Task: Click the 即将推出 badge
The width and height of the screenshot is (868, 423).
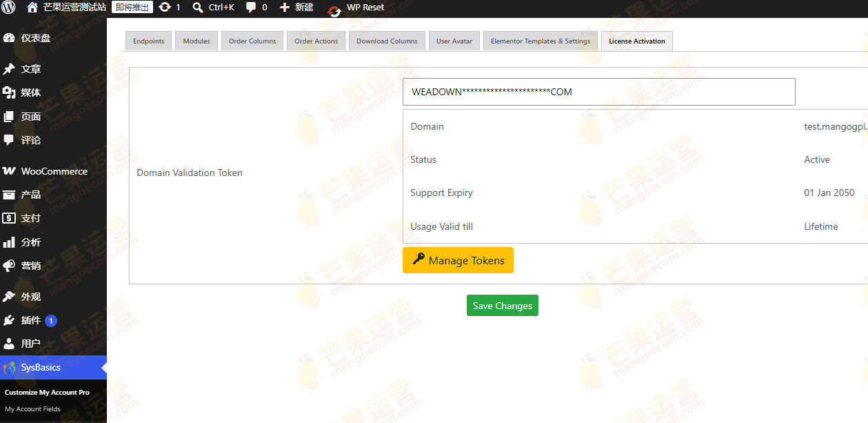Action: point(132,8)
